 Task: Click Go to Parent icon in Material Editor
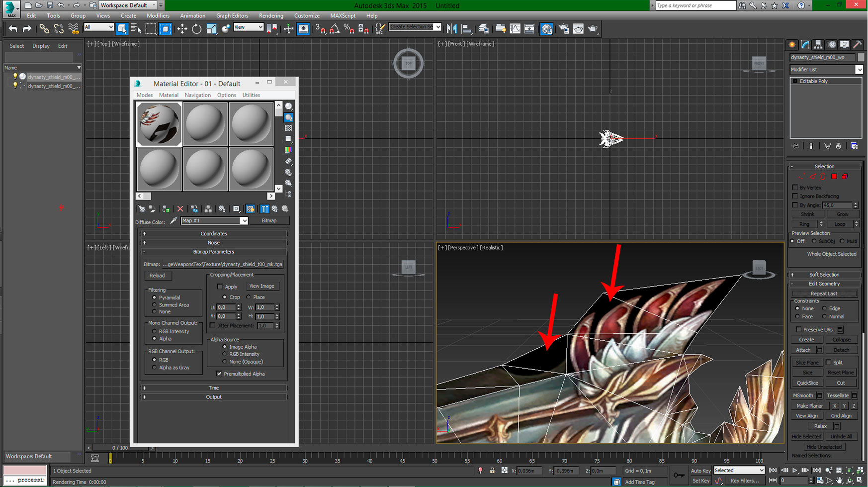(274, 209)
